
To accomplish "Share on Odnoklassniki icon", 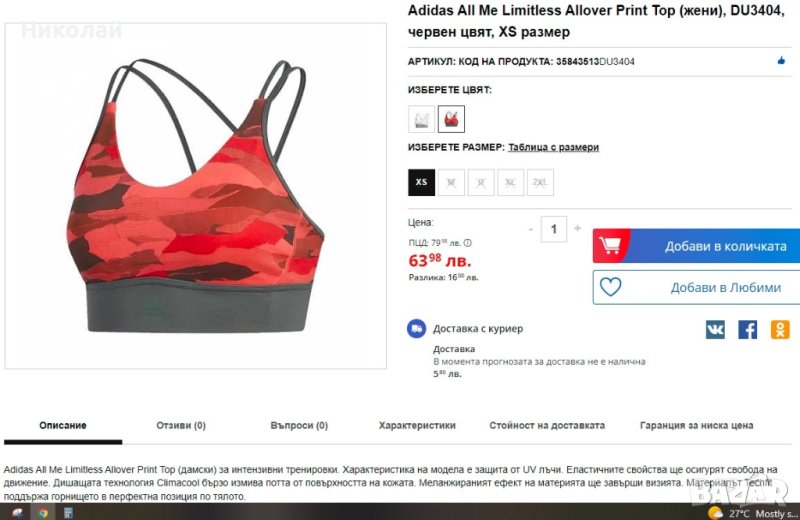I will (x=780, y=330).
